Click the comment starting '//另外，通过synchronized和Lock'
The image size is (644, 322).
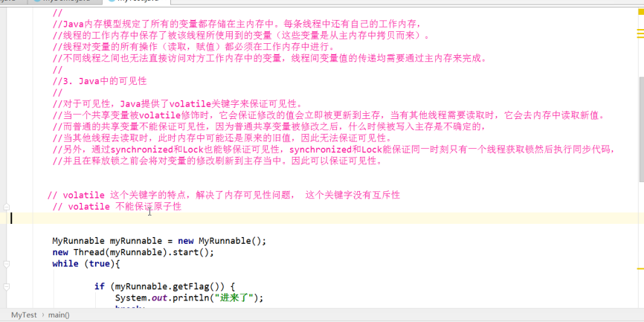pos(335,149)
